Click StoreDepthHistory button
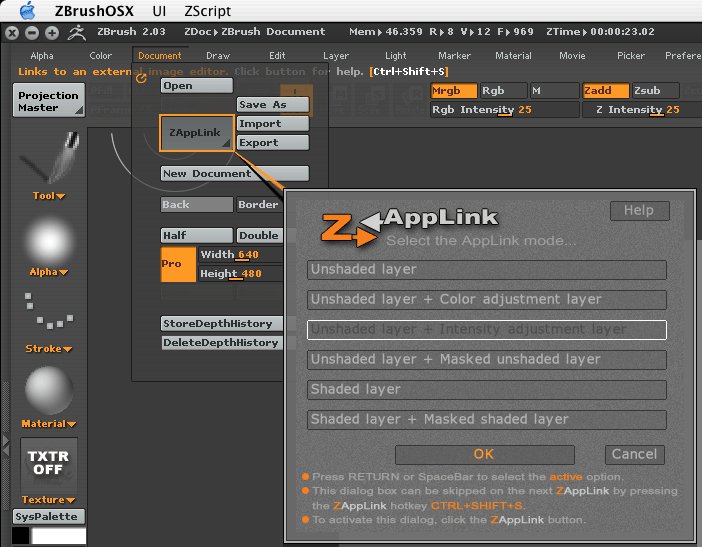Viewport: 702px width, 547px height. (222, 324)
